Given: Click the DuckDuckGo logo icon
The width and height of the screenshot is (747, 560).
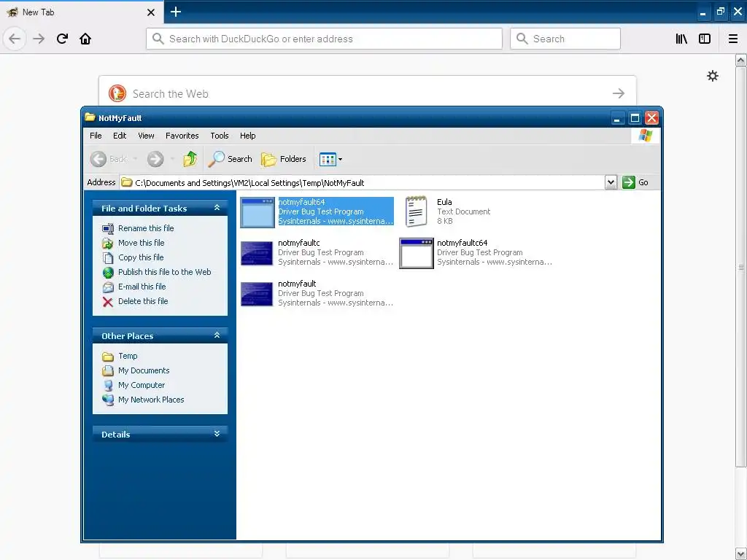Looking at the screenshot, I should (x=117, y=93).
